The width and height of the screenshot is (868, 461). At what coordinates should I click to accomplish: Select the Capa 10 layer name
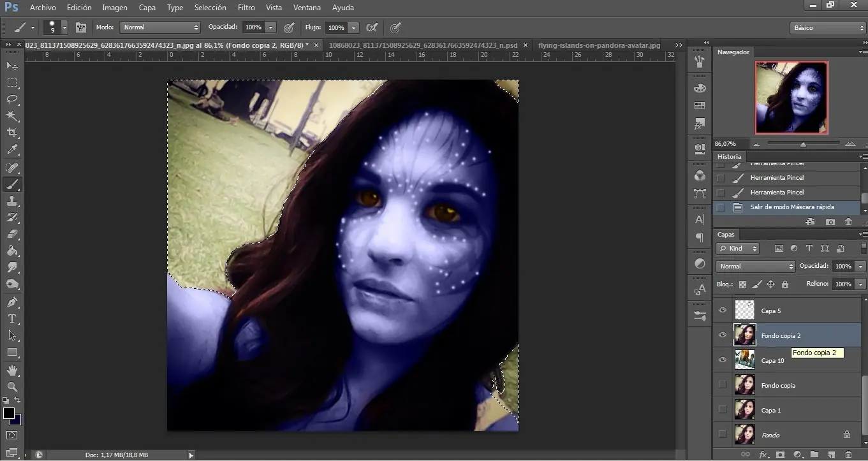pos(773,361)
